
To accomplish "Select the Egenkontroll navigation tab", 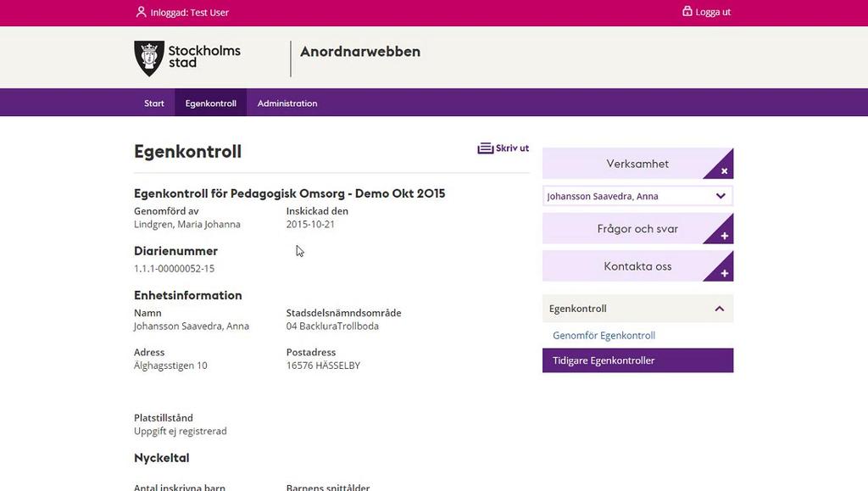I will point(211,103).
